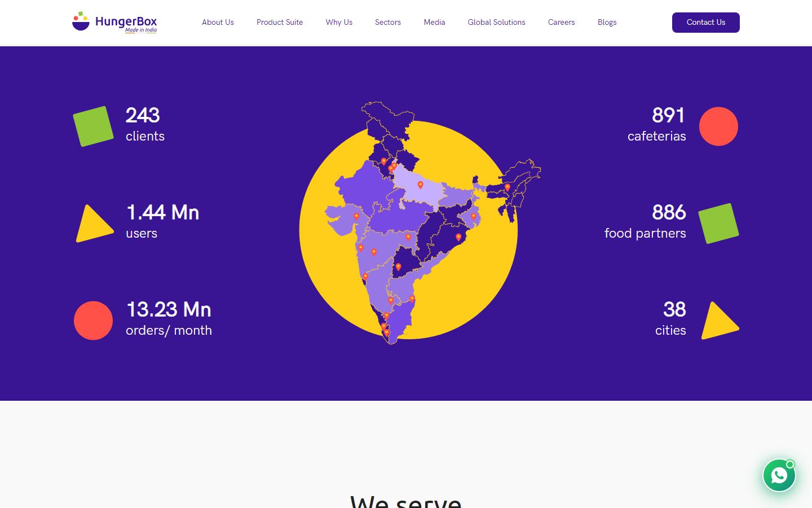Click the red circle beside cafeterias

718,126
